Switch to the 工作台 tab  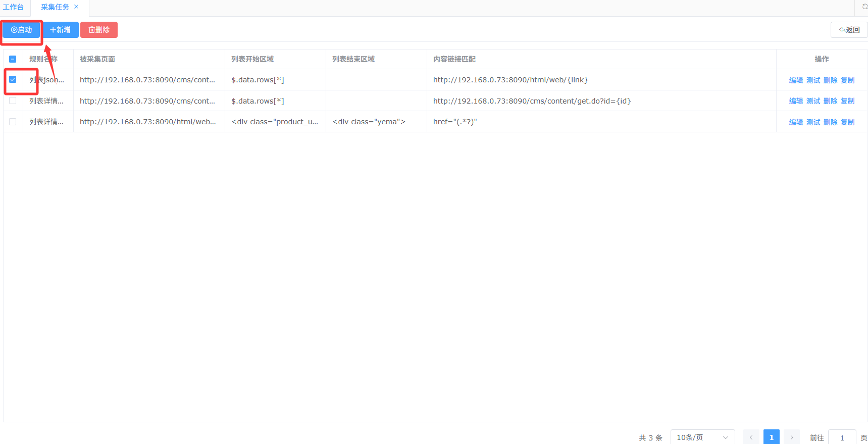tap(13, 7)
